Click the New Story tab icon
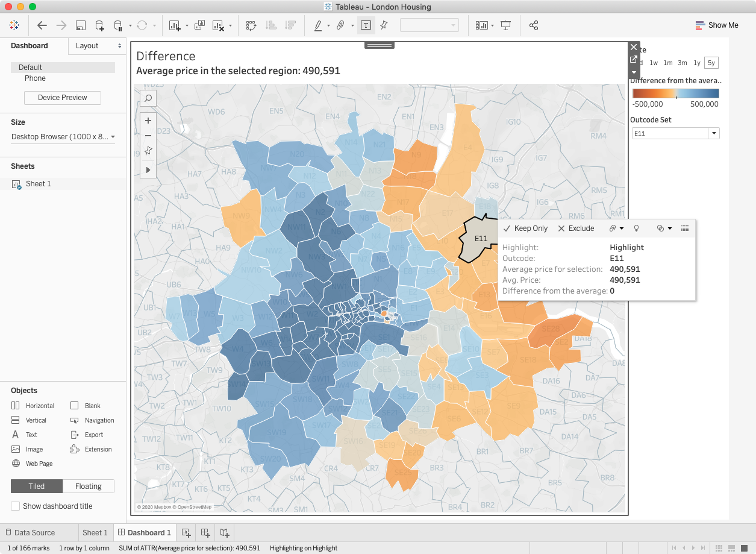The image size is (756, 554). [x=225, y=532]
